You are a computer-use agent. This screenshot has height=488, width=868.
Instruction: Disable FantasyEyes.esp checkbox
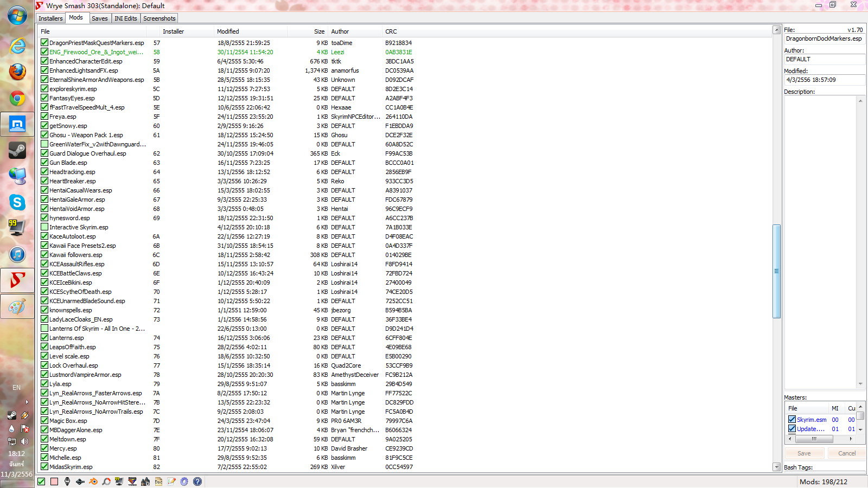click(x=44, y=98)
